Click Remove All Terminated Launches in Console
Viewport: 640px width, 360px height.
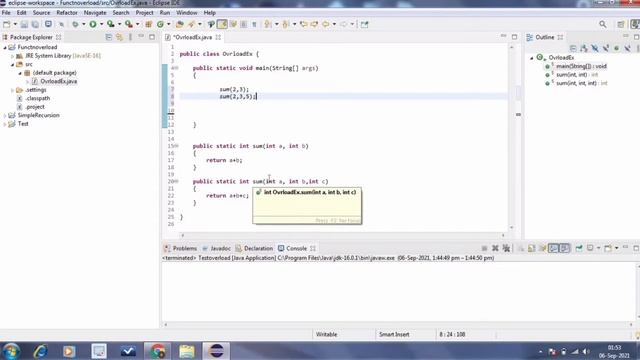[506, 248]
